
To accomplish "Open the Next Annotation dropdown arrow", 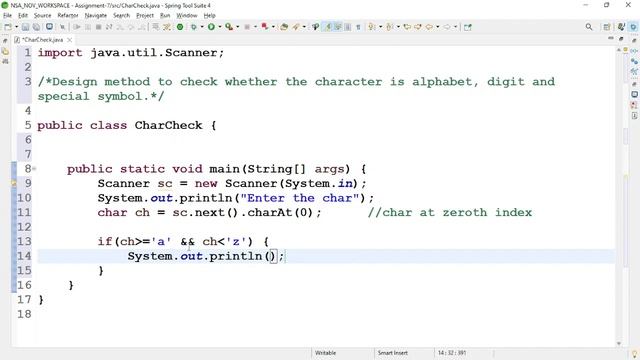I will pos(380,27).
